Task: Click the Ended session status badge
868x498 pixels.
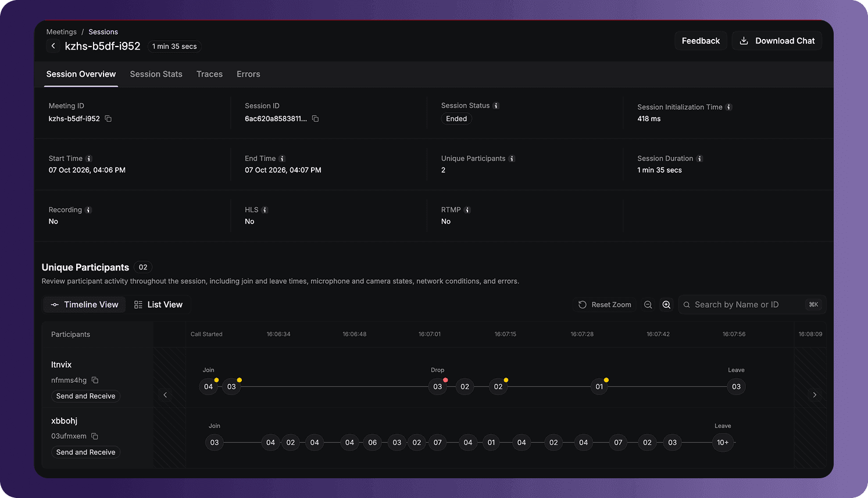Action: click(x=456, y=119)
